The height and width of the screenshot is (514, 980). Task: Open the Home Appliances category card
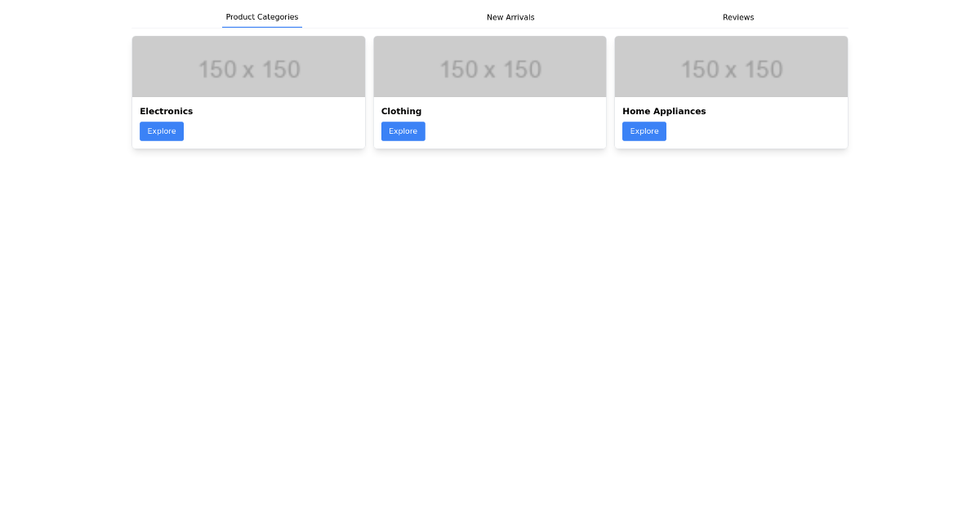(730, 91)
